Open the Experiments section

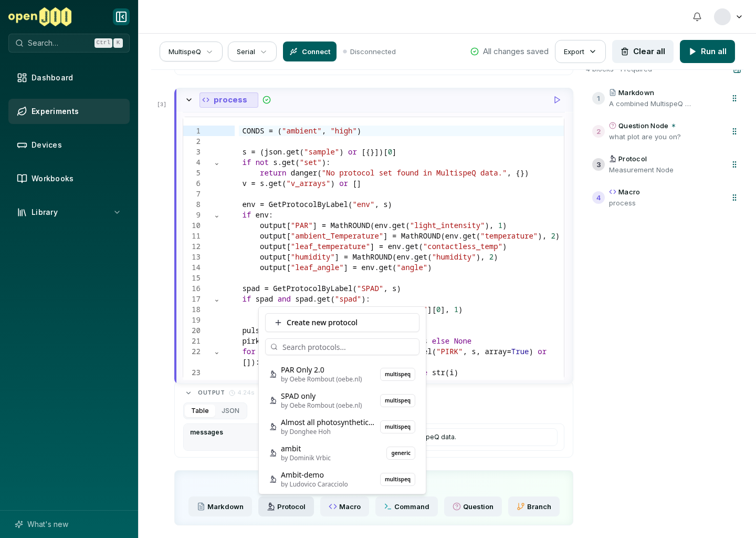(x=69, y=111)
